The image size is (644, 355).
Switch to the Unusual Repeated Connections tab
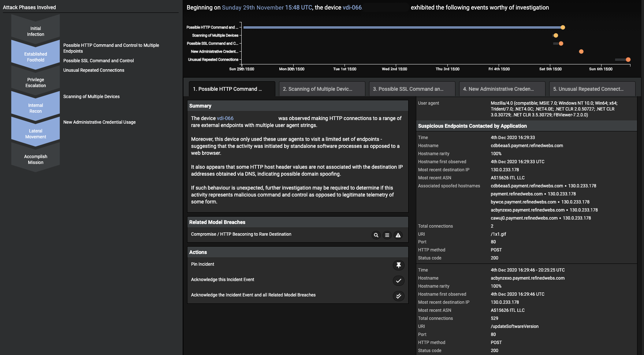592,89
